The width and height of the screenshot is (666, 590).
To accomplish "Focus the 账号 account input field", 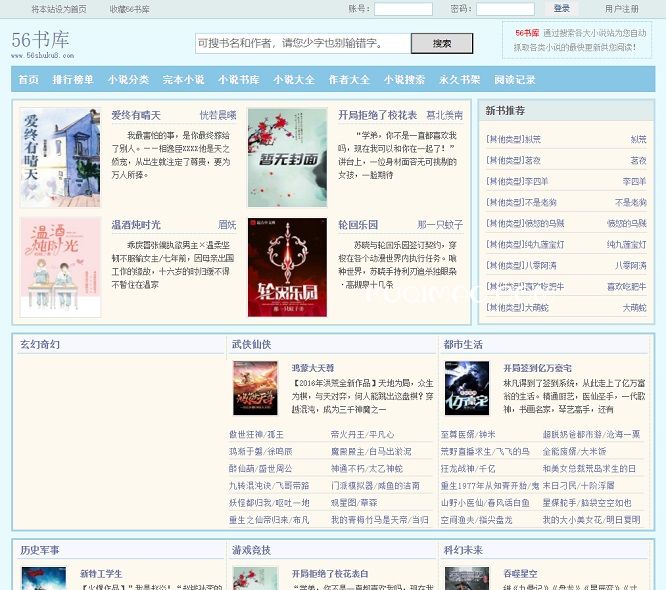I will point(404,9).
